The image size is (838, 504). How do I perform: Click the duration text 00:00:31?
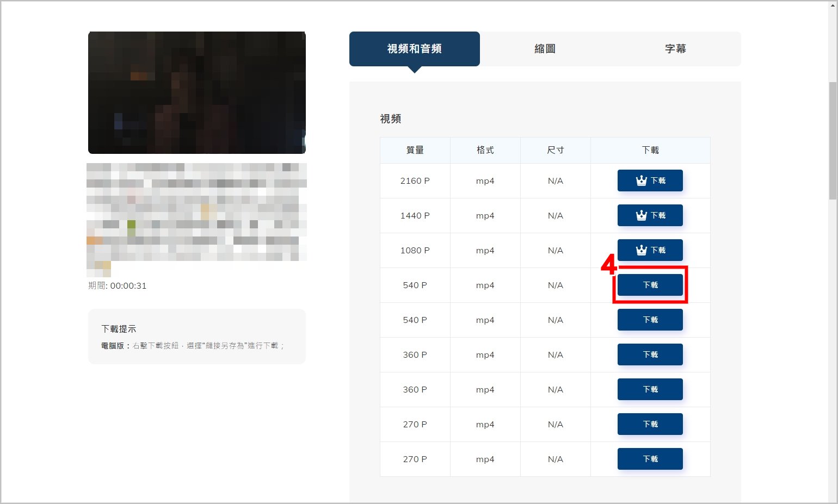[128, 286]
